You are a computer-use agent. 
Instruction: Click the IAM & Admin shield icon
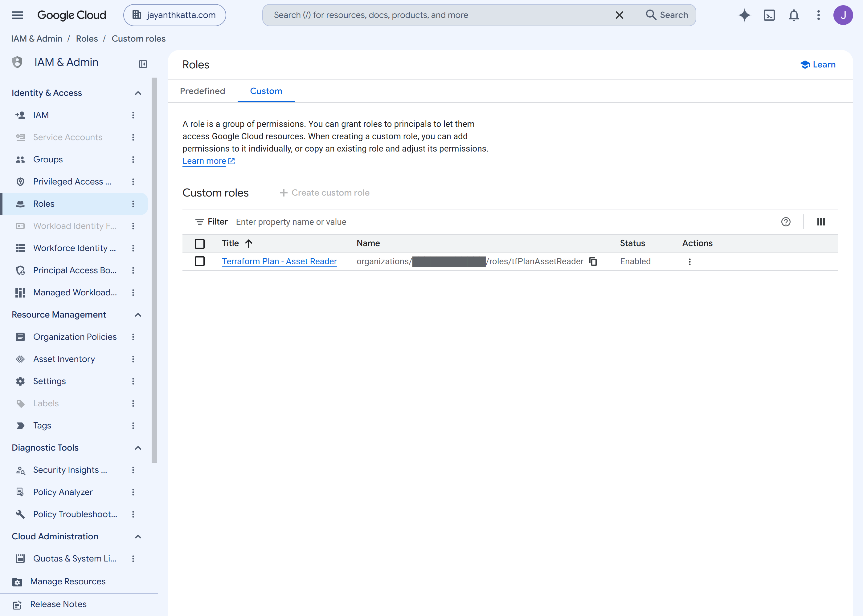click(x=17, y=62)
